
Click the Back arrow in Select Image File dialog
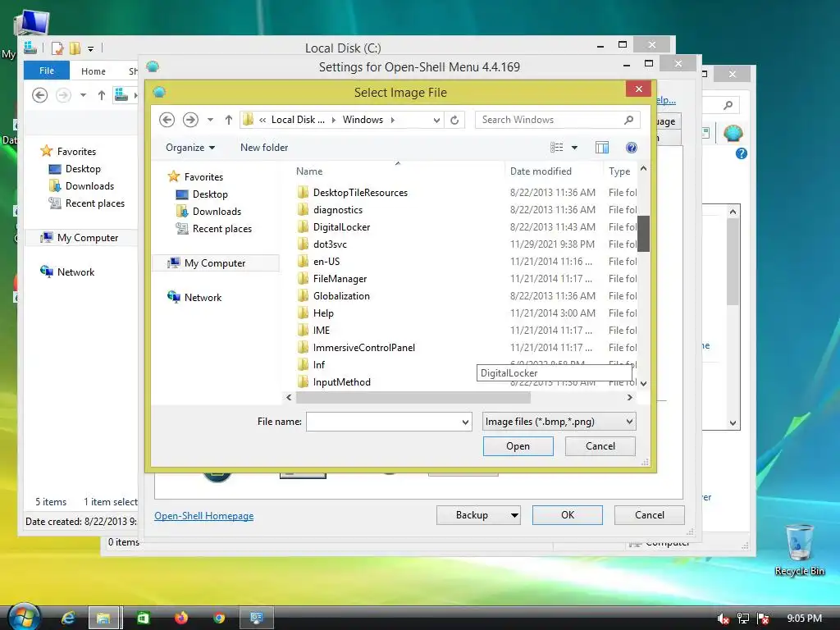[167, 120]
